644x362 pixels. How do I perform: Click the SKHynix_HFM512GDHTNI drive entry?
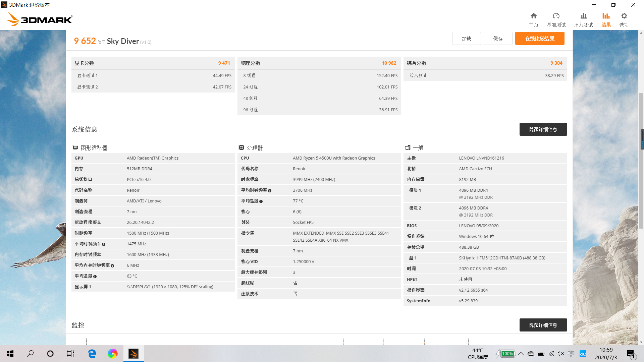(502, 258)
